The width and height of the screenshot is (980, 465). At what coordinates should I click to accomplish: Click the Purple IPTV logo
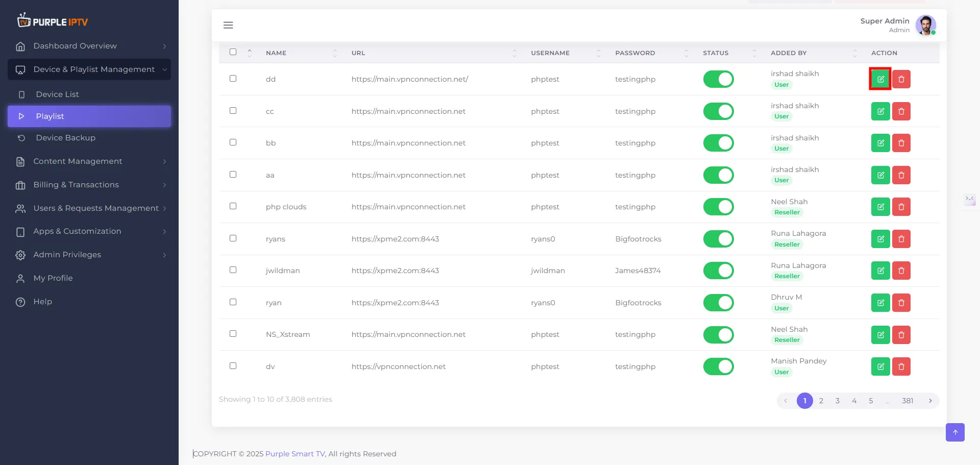point(53,20)
